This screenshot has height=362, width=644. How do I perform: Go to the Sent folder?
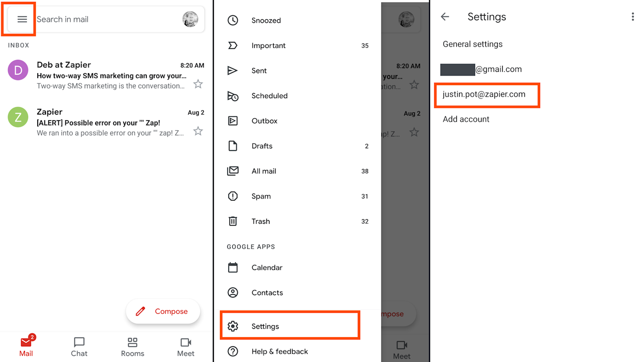click(298, 70)
